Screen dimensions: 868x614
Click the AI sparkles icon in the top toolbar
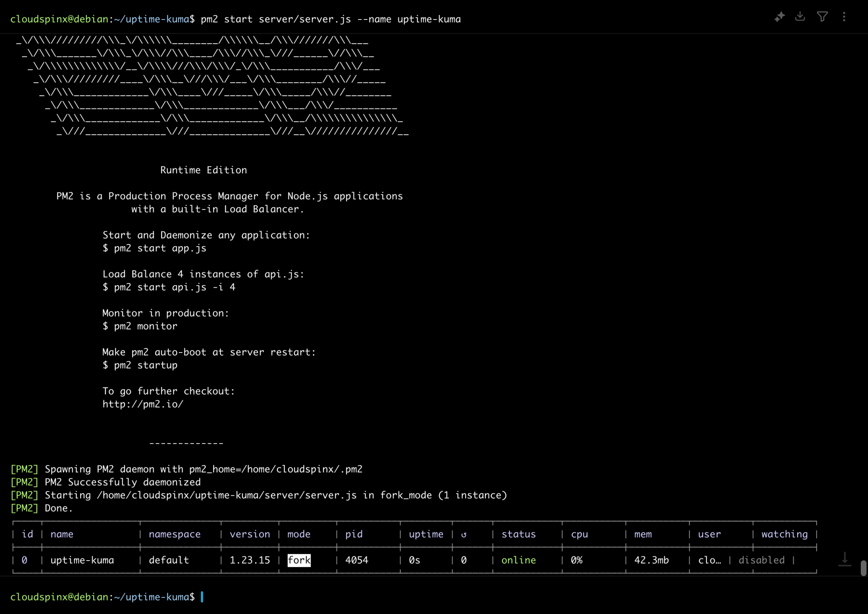pyautogui.click(x=780, y=16)
